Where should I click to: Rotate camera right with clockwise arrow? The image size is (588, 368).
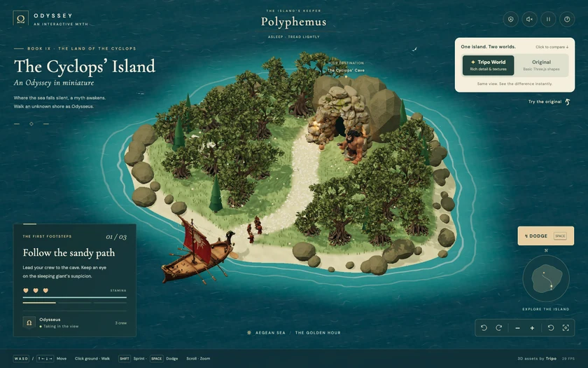498,328
